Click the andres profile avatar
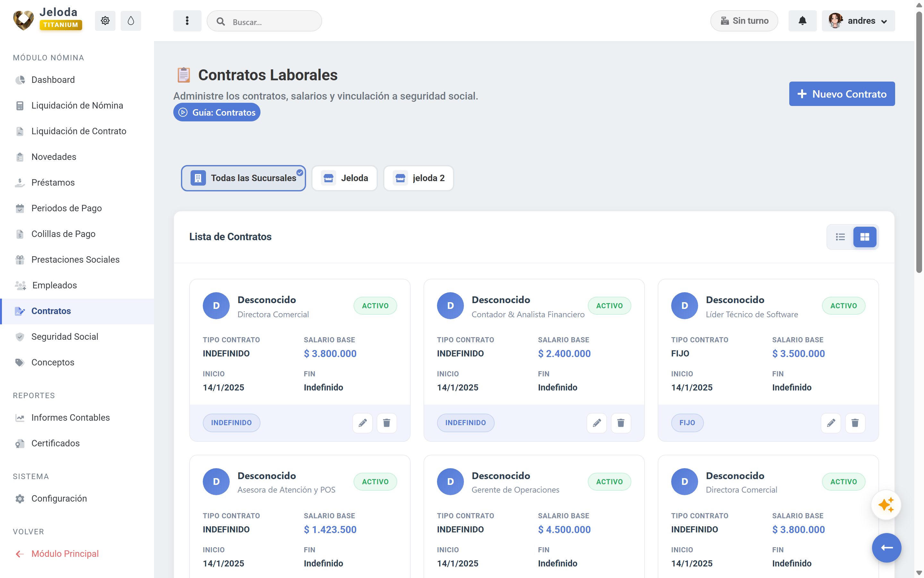 pos(835,21)
